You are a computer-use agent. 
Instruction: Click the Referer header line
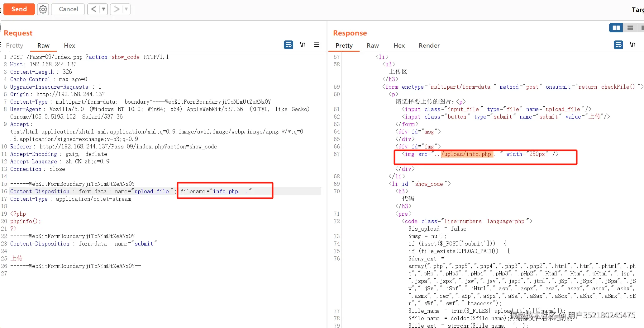coord(114,147)
